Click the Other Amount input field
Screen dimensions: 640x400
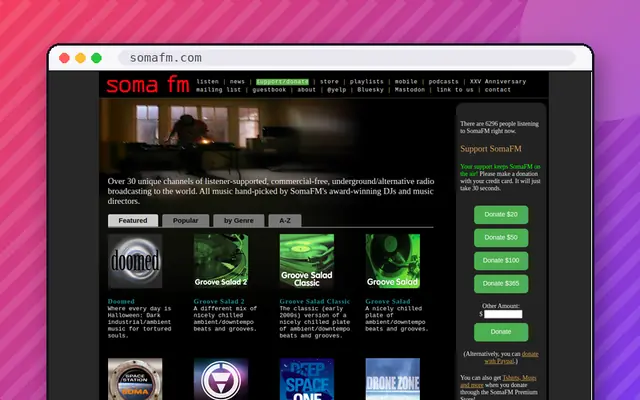(503, 314)
